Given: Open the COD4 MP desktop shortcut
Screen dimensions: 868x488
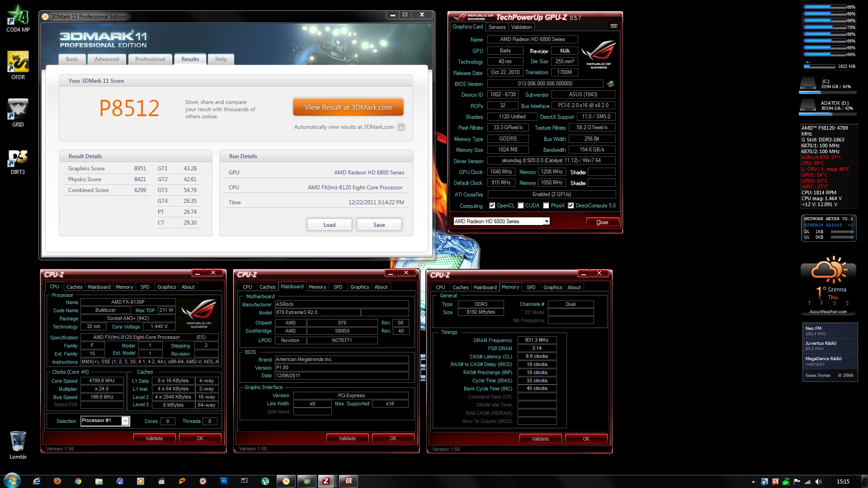Looking at the screenshot, I should [18, 18].
